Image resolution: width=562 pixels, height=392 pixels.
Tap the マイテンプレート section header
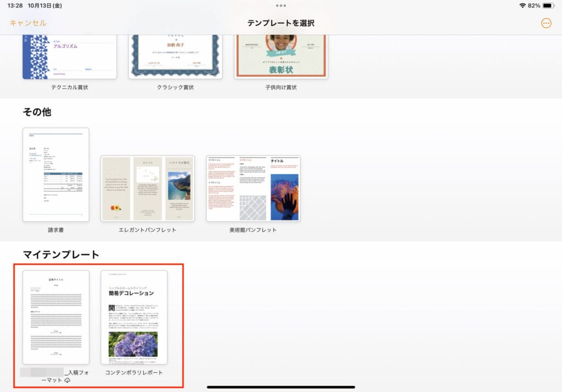pos(61,254)
